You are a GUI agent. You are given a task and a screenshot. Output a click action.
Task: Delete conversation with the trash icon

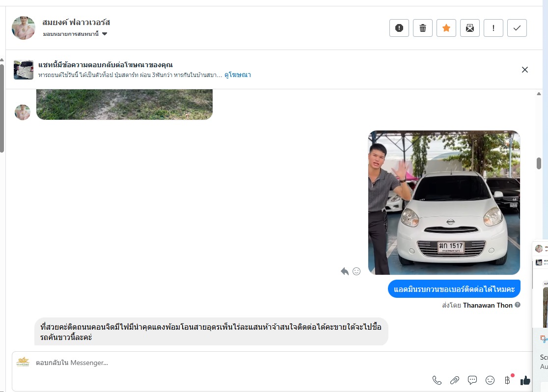tap(422, 28)
